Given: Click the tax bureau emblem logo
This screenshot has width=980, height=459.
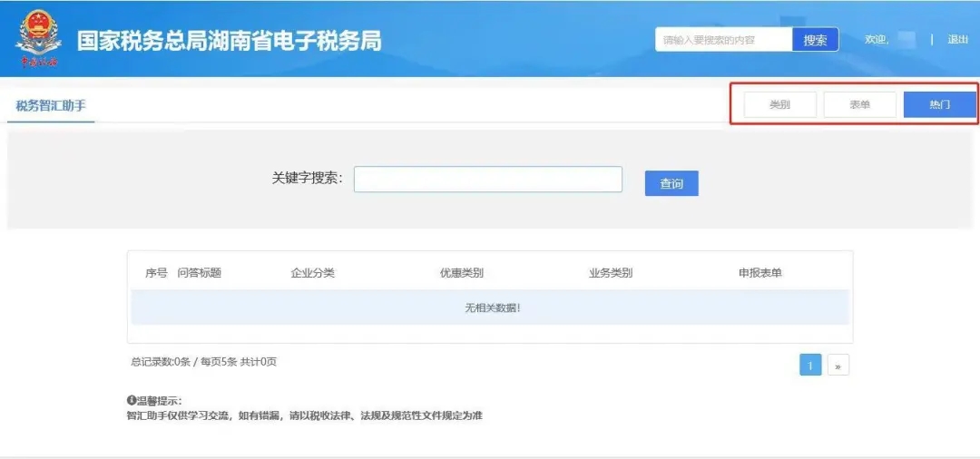Looking at the screenshot, I should coord(39,39).
